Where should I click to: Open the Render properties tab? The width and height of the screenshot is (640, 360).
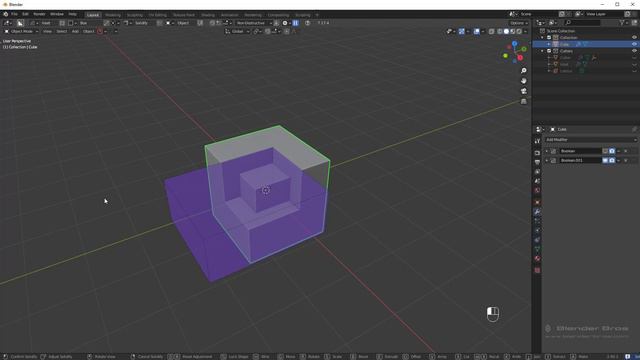pos(537,153)
